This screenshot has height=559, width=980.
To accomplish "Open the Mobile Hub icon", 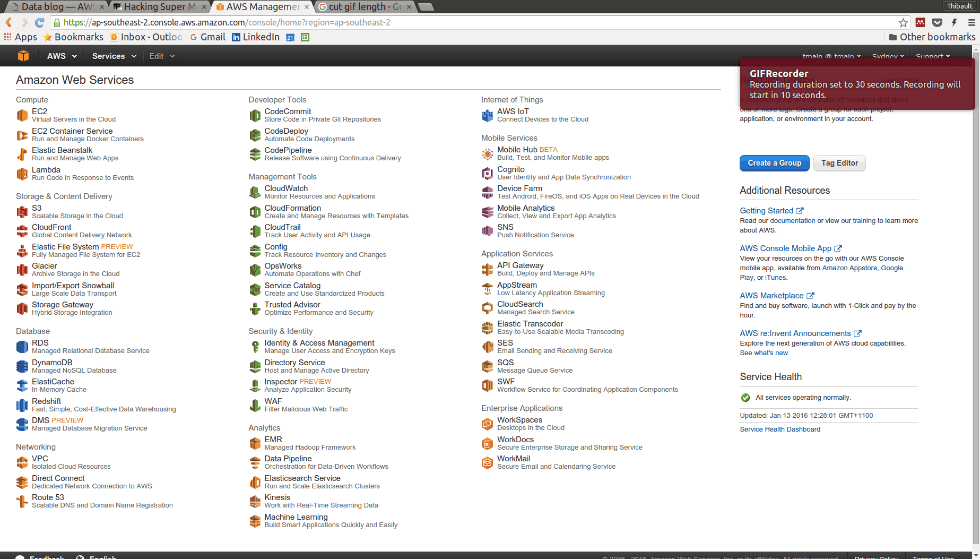I will pyautogui.click(x=488, y=153).
